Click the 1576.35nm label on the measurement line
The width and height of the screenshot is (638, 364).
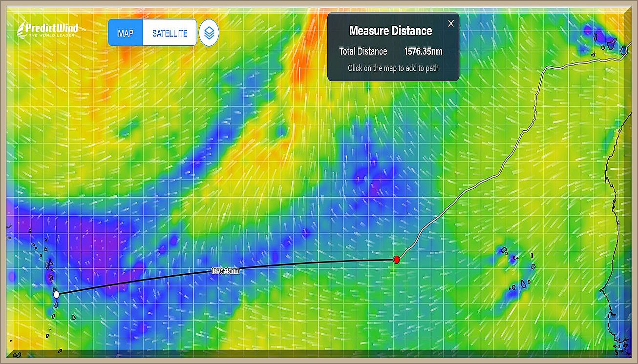point(225,271)
